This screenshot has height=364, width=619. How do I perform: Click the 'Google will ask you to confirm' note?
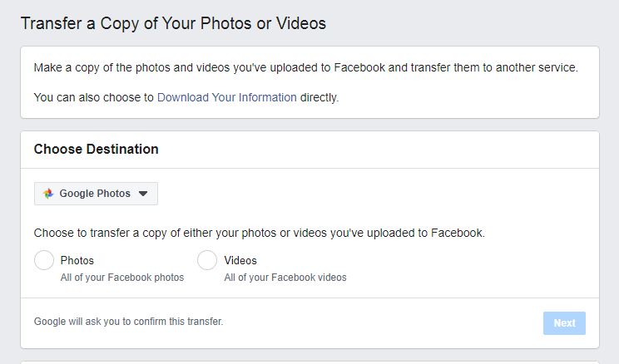coord(129,322)
